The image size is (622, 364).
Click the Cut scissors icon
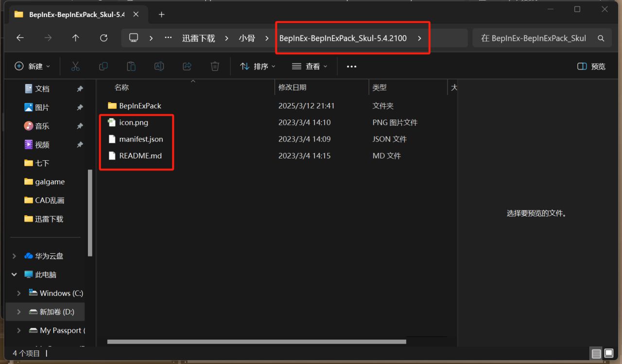pyautogui.click(x=75, y=66)
